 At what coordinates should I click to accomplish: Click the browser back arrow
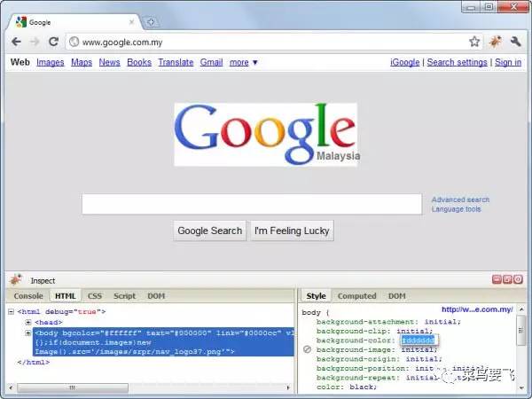pyautogui.click(x=16, y=42)
